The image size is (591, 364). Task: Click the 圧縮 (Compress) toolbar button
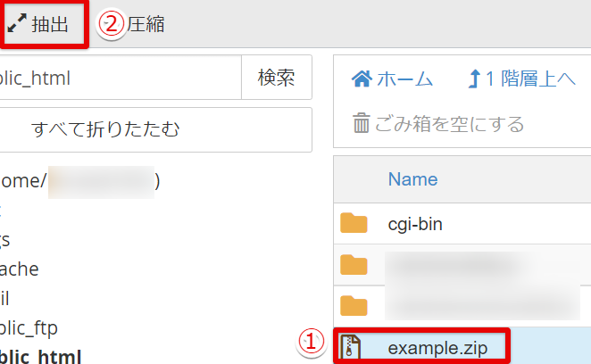click(146, 24)
